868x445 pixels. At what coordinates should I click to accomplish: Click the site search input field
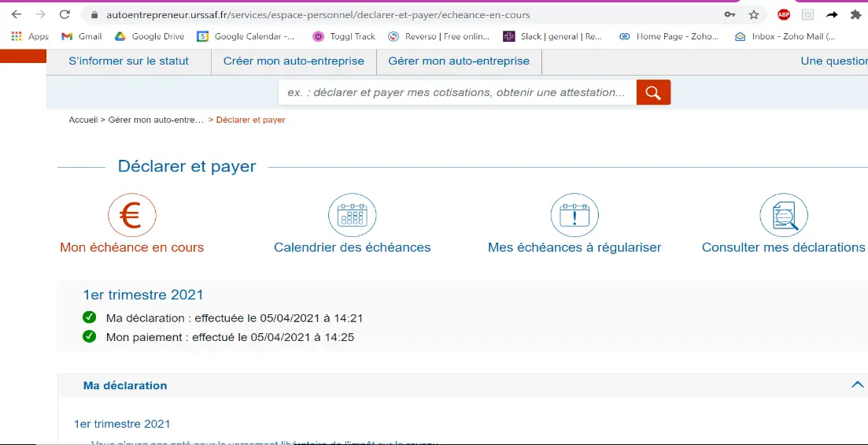pyautogui.click(x=457, y=92)
